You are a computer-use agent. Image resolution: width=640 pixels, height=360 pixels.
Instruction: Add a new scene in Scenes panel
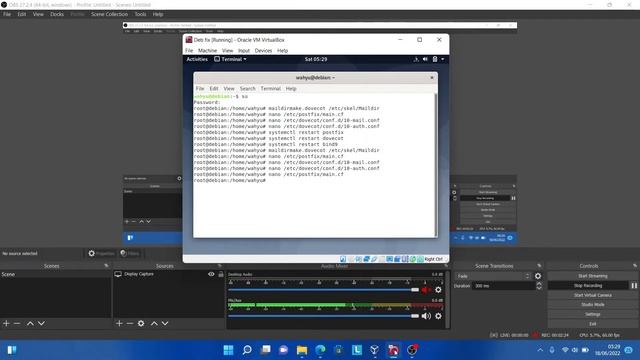[x=6, y=323]
